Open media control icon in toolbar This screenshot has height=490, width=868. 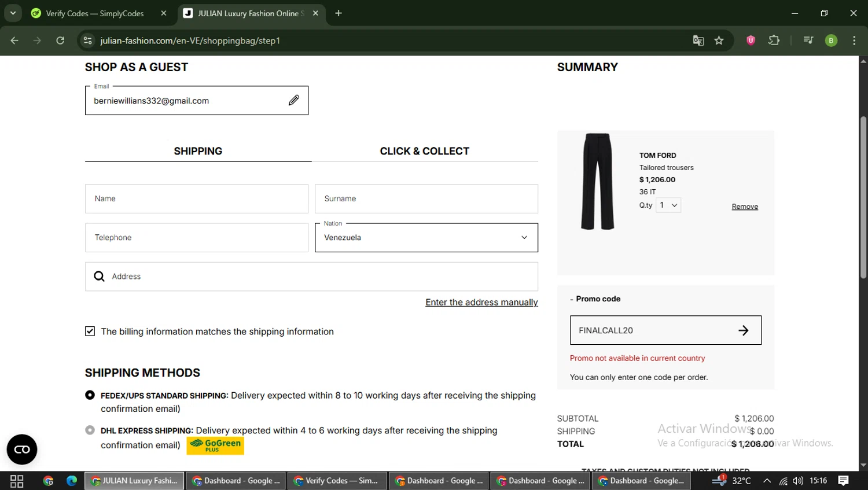point(808,40)
